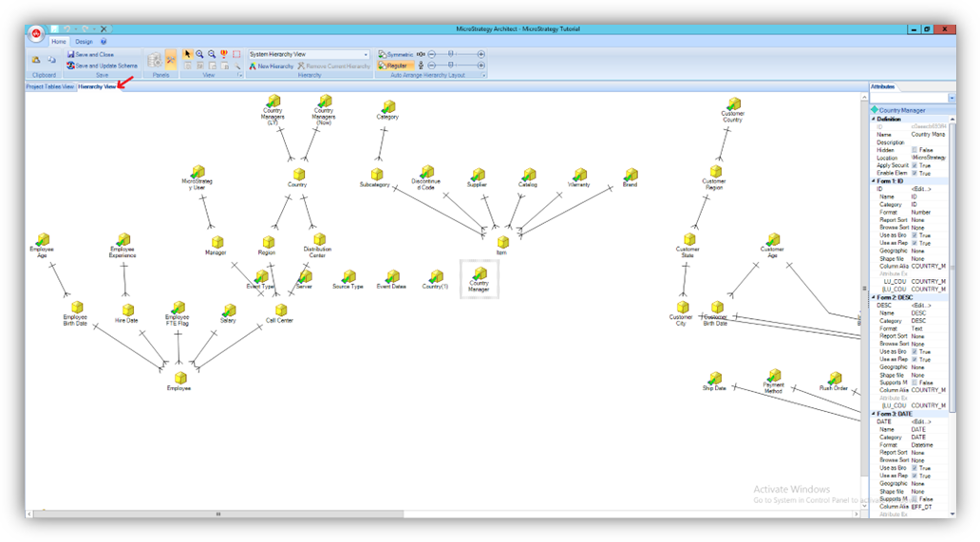
Task: Select the Employee attribute node
Action: click(179, 382)
